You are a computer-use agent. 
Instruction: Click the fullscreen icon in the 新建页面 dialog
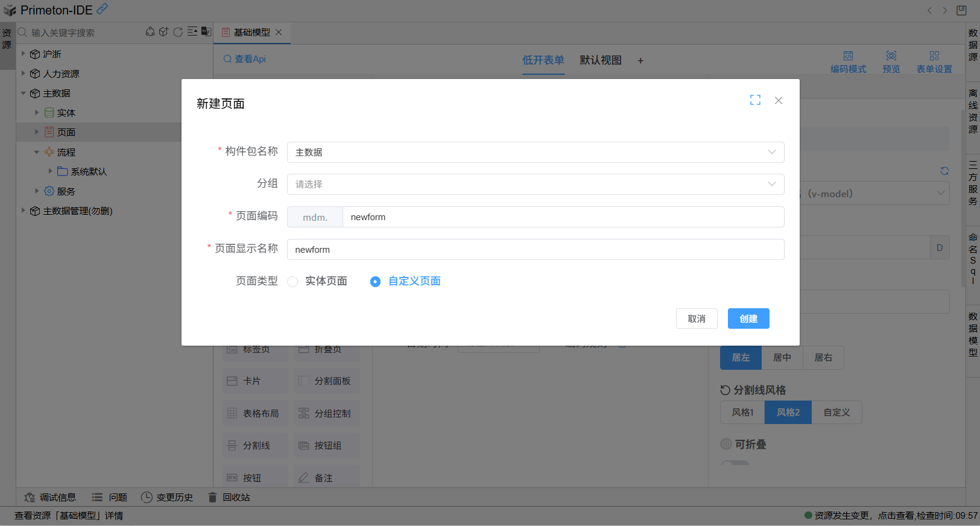(x=755, y=100)
